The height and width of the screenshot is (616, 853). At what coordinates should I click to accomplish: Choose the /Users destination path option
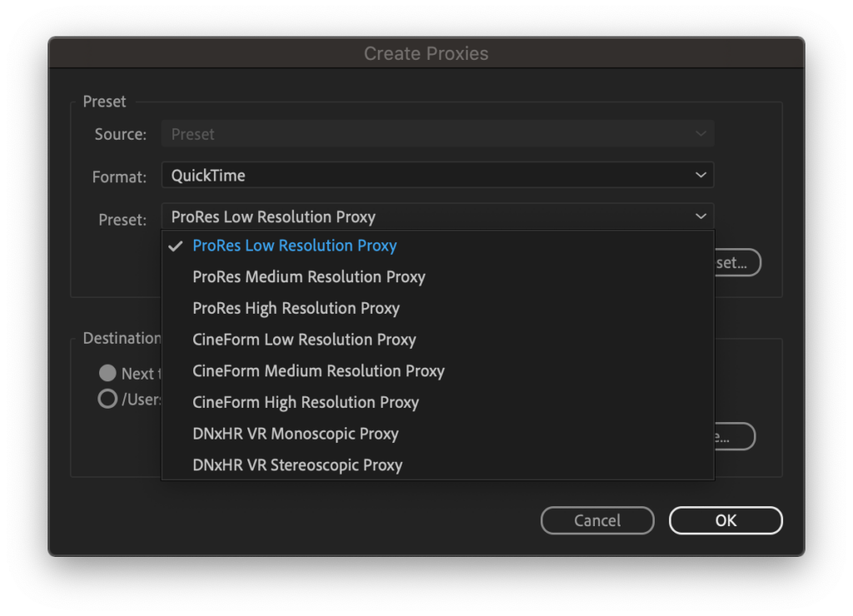107,399
